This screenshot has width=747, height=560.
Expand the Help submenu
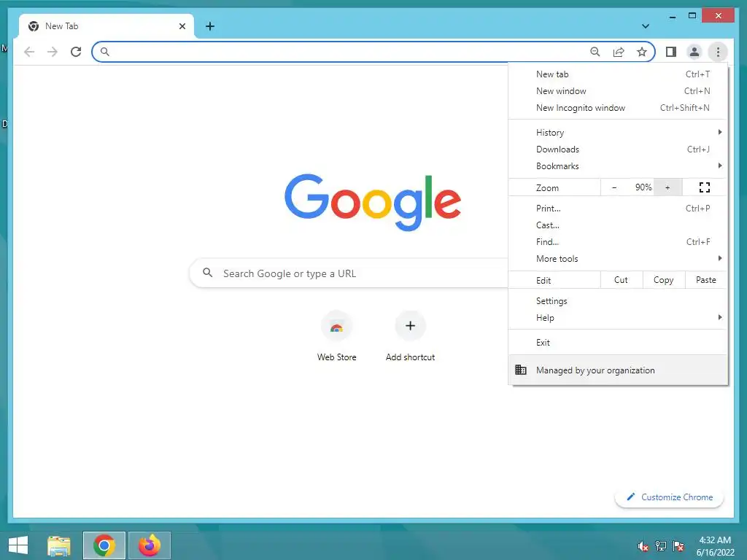618,318
